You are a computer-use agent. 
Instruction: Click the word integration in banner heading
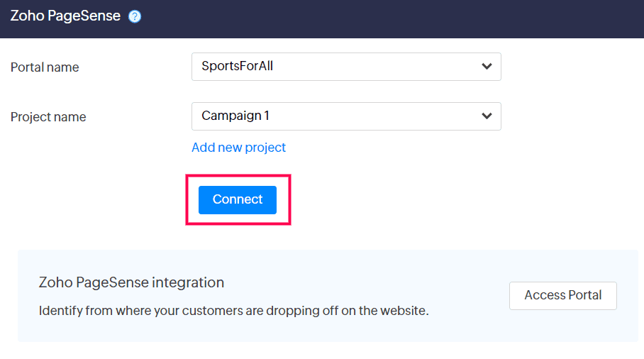coord(187,282)
